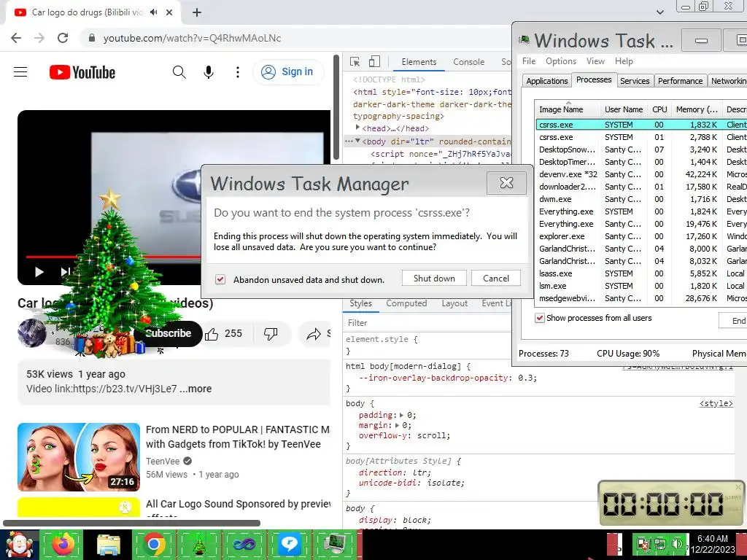Click the DevTools Filter styles field

pyautogui.click(x=427, y=323)
